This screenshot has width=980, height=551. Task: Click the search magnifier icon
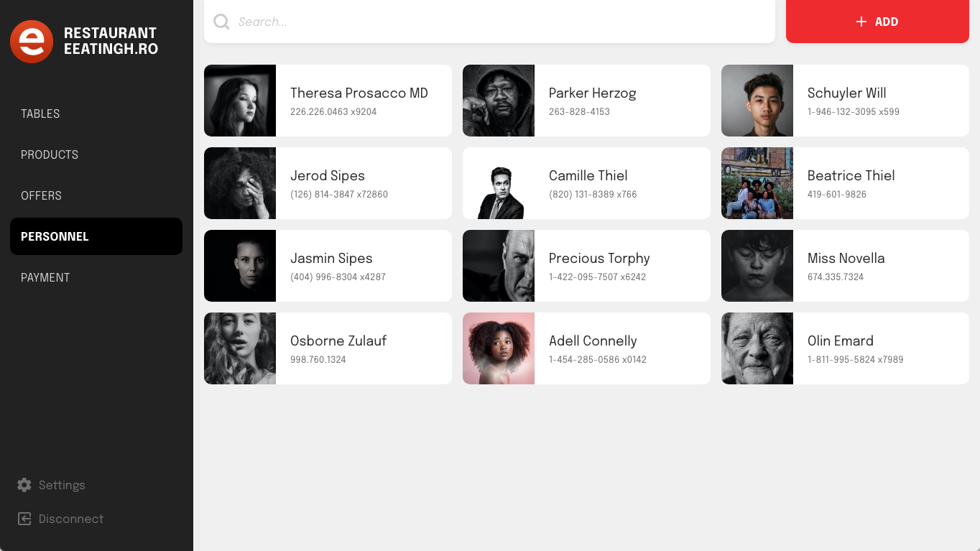coord(222,22)
